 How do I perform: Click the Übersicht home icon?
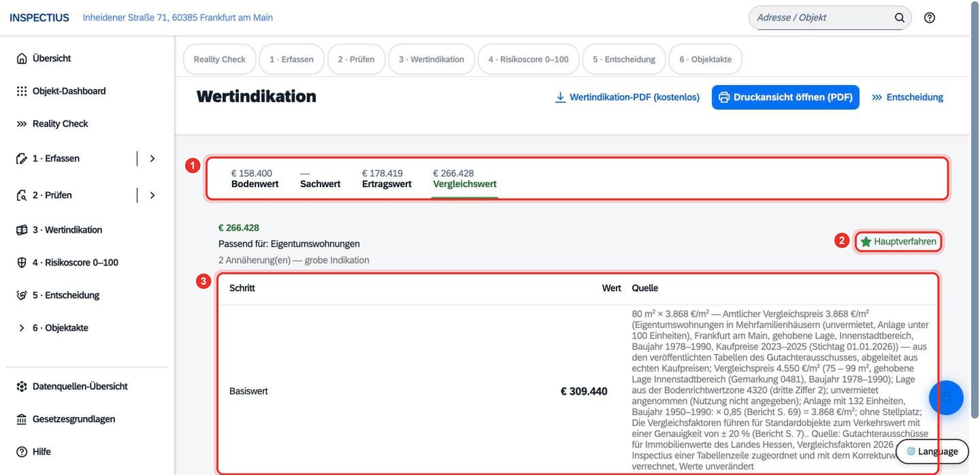(22, 59)
